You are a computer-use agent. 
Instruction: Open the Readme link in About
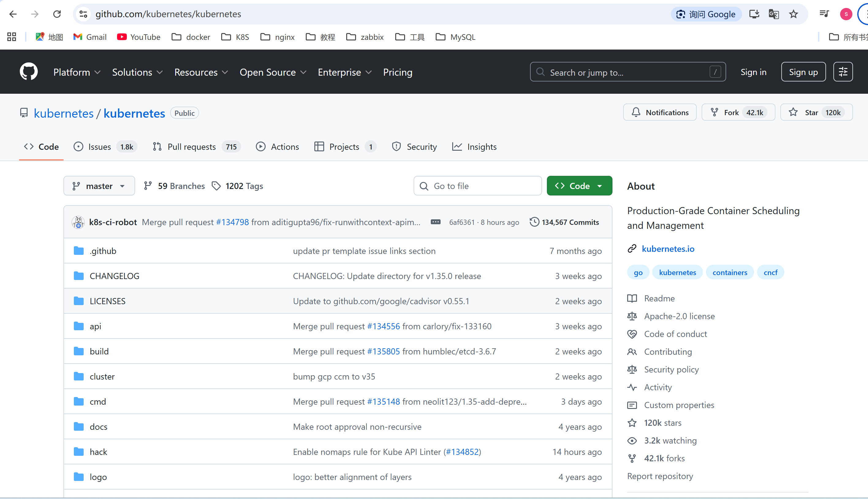pyautogui.click(x=659, y=298)
